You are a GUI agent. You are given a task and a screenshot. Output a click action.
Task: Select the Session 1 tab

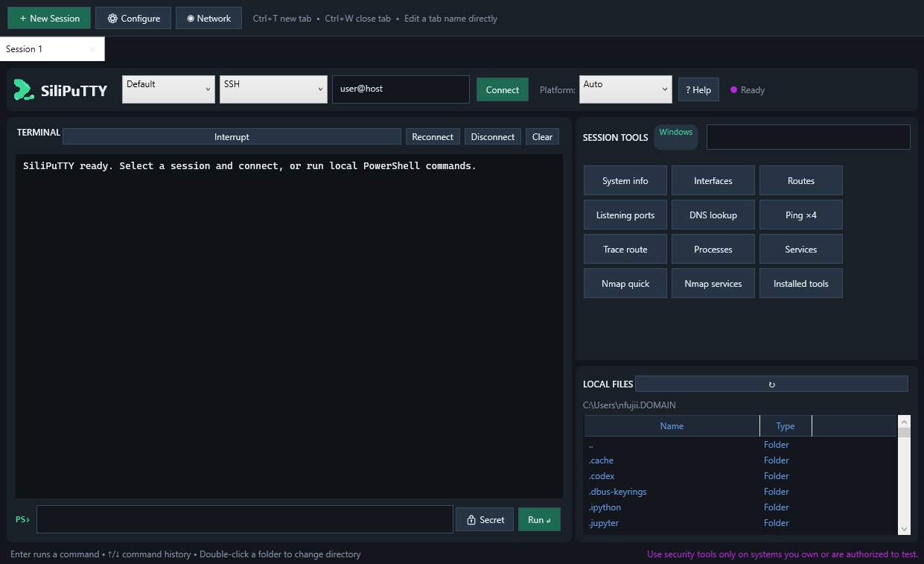point(52,49)
